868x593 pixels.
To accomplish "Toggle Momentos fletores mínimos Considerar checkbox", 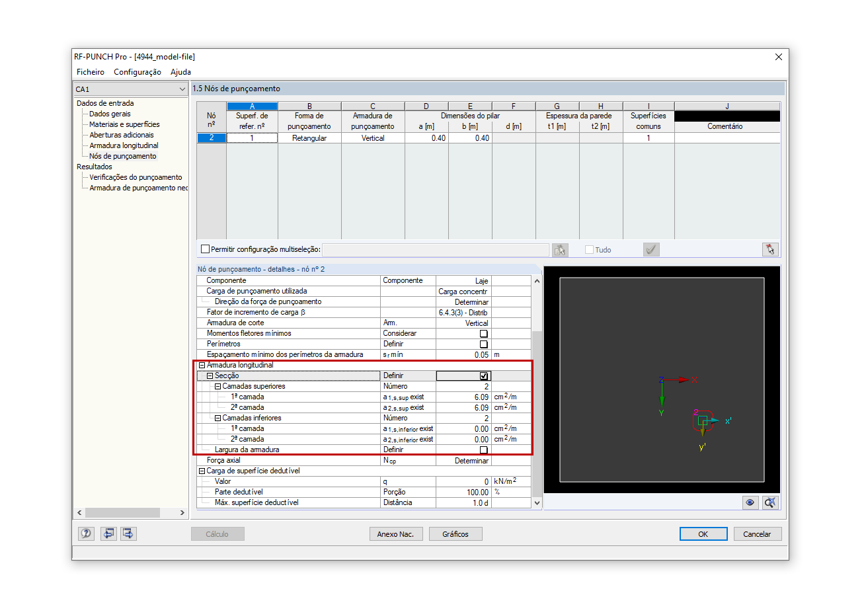I will [x=483, y=334].
